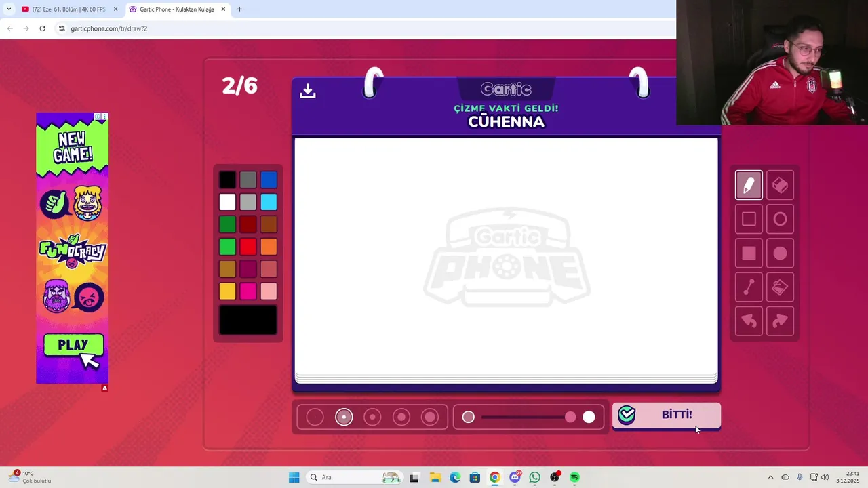
Task: Open File Explorer from the taskbar
Action: click(x=435, y=477)
